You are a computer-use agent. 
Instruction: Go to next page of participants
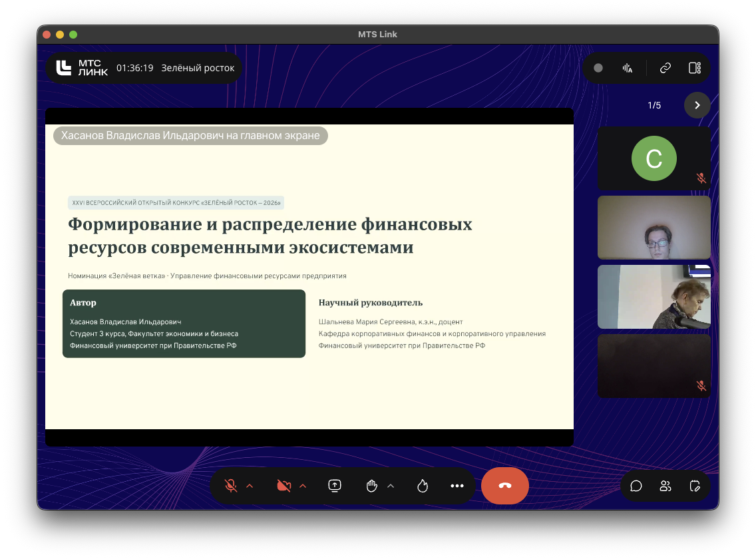pyautogui.click(x=697, y=105)
